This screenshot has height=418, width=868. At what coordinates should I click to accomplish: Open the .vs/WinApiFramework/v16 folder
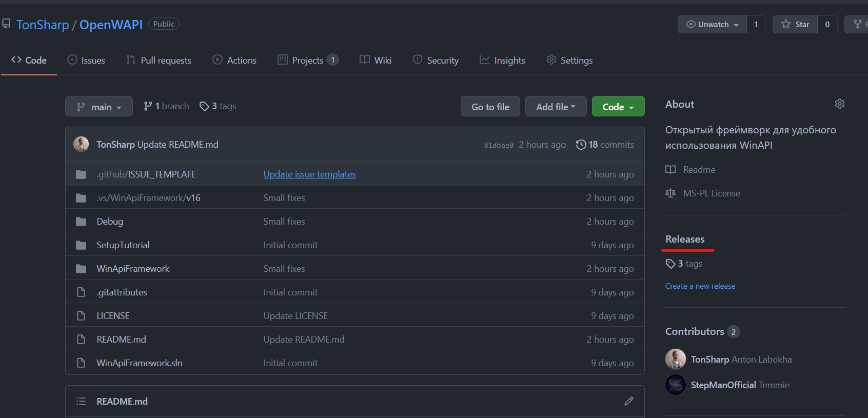148,198
